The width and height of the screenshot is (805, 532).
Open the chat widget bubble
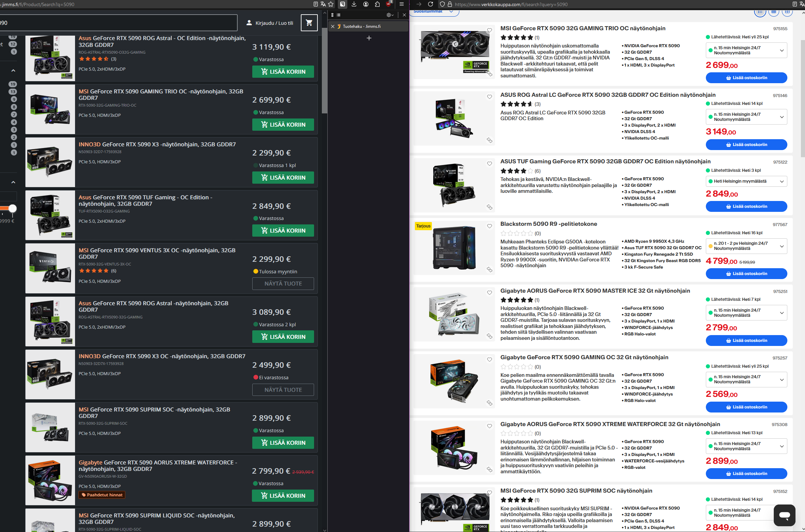(x=784, y=515)
